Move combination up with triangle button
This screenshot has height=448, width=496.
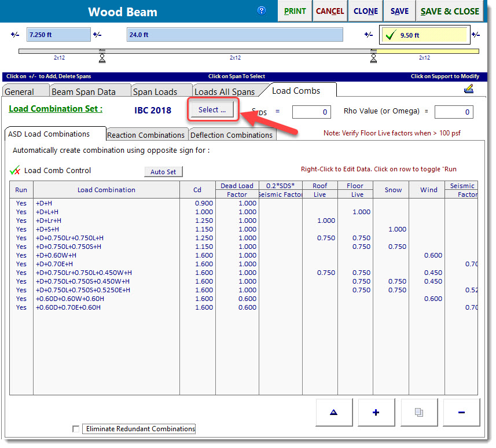point(333,412)
